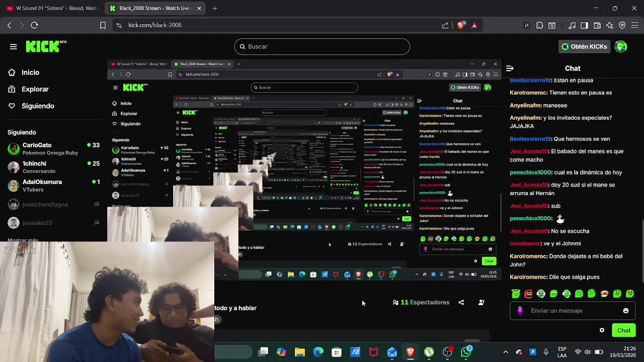
Task: Reload the page
Action: point(34,25)
